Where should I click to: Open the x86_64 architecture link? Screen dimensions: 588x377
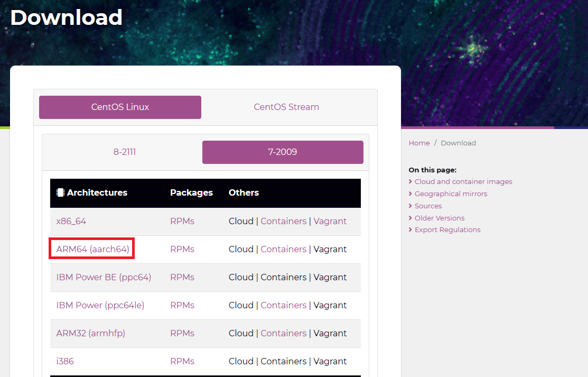(x=71, y=221)
